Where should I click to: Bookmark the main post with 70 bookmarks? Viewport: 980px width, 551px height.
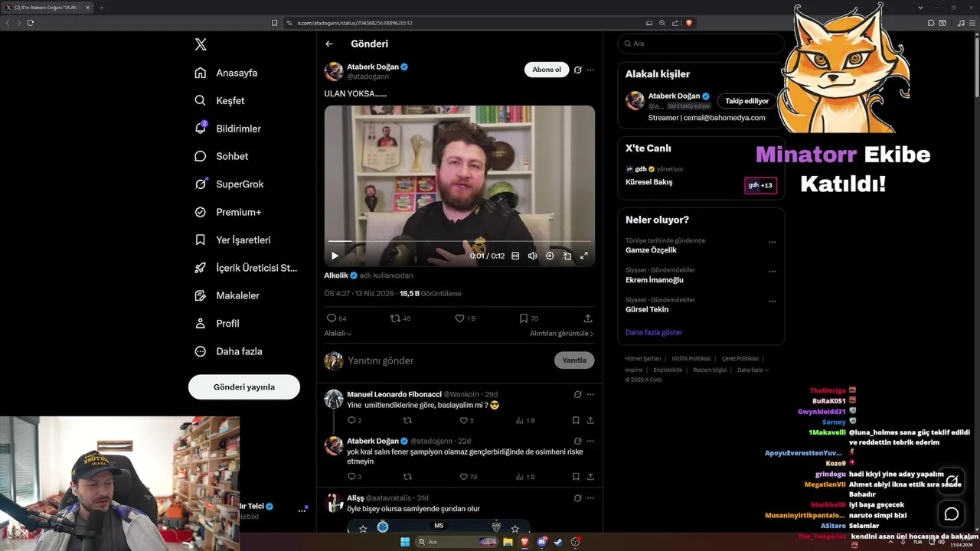(524, 318)
